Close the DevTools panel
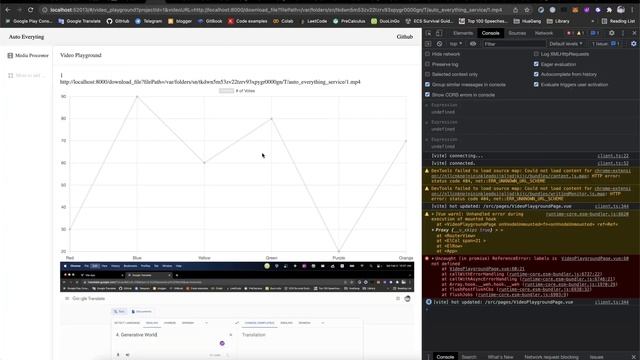The height and width of the screenshot is (360, 640). [634, 33]
